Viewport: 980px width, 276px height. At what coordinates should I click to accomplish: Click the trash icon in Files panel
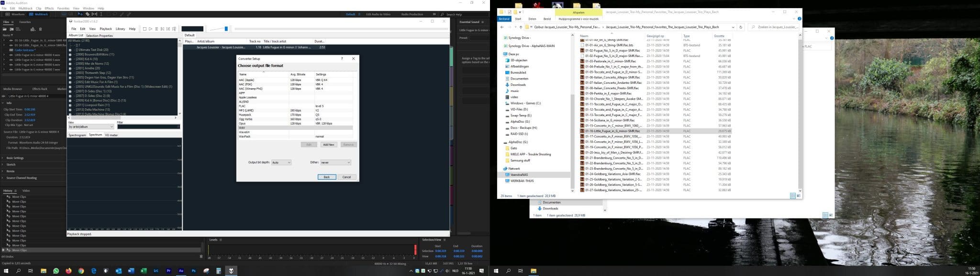(x=41, y=29)
